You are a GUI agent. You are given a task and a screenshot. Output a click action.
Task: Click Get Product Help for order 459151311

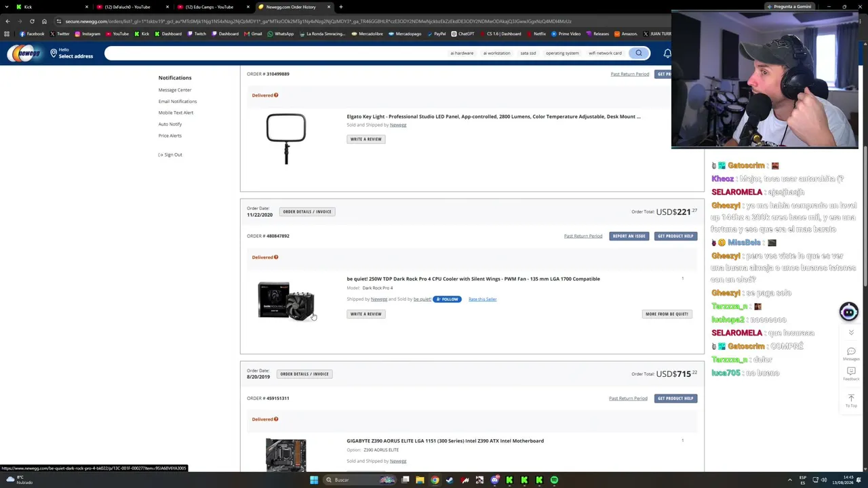[x=675, y=398]
